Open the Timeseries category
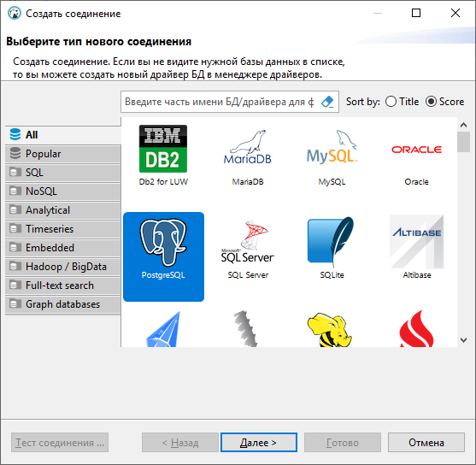476x465 pixels. click(x=63, y=229)
